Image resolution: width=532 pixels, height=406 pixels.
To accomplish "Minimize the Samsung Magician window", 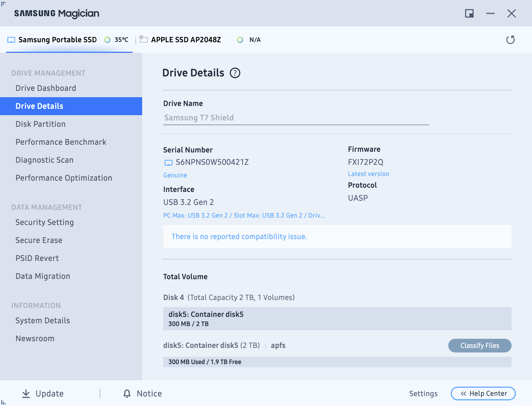I will (490, 13).
